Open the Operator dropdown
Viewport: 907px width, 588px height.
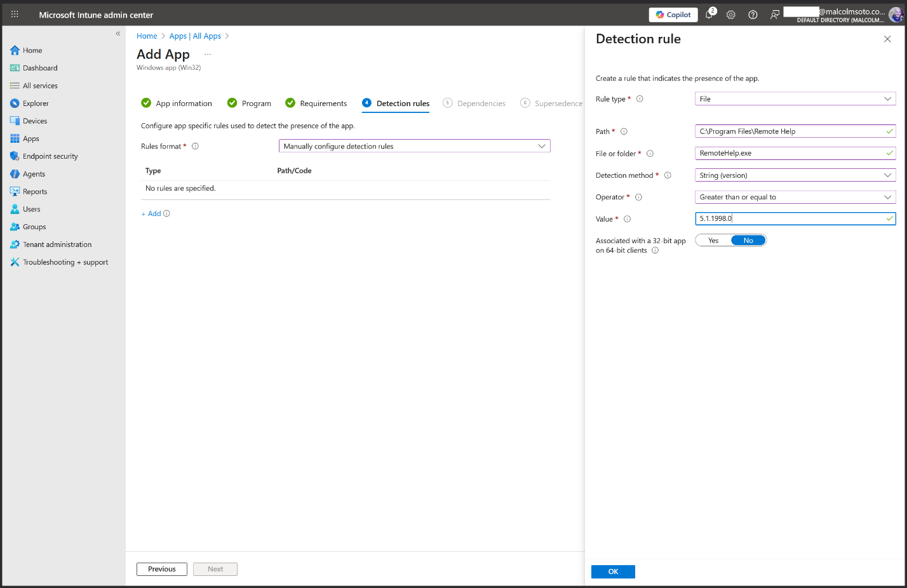click(795, 197)
